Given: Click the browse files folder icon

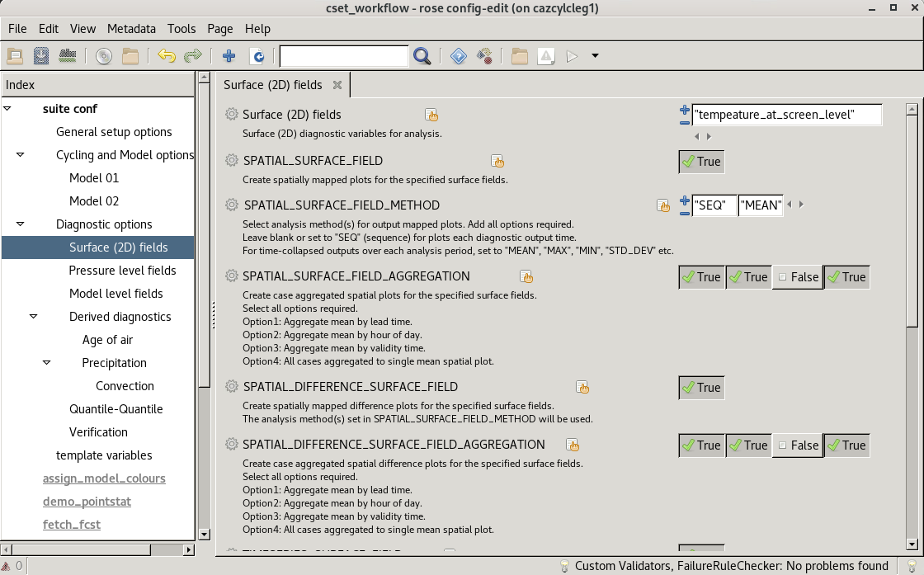Looking at the screenshot, I should pyautogui.click(x=130, y=57).
